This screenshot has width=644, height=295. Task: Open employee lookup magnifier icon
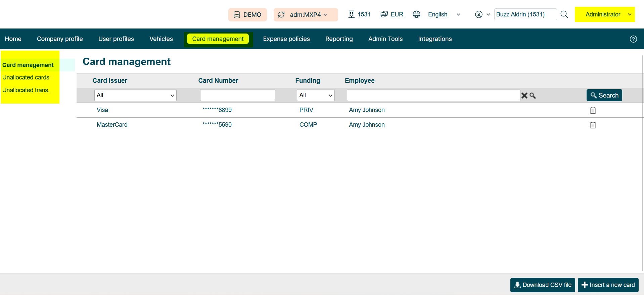pos(533,96)
